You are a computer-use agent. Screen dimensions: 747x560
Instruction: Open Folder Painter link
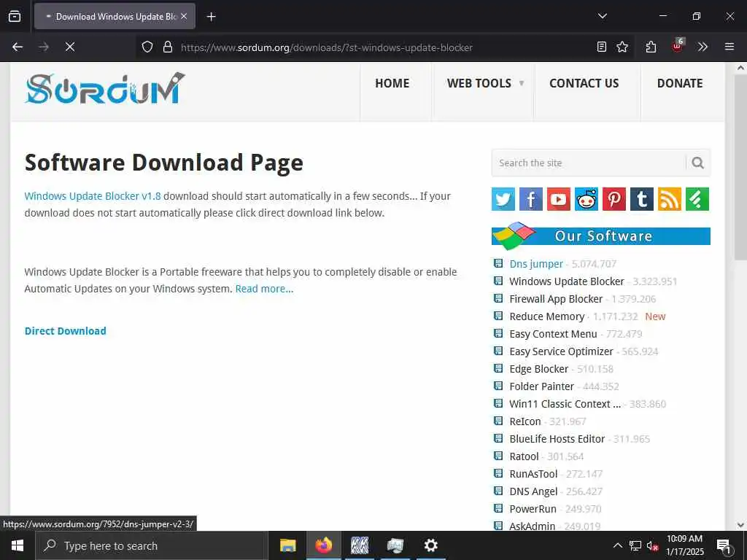click(542, 386)
